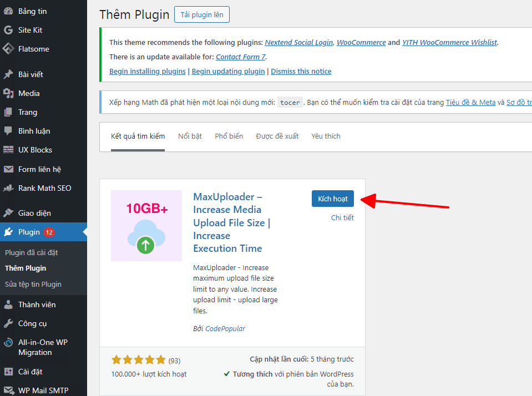The image size is (532, 396).
Task: Switch to Kết quả tìm kiếm tab
Action: click(138, 136)
